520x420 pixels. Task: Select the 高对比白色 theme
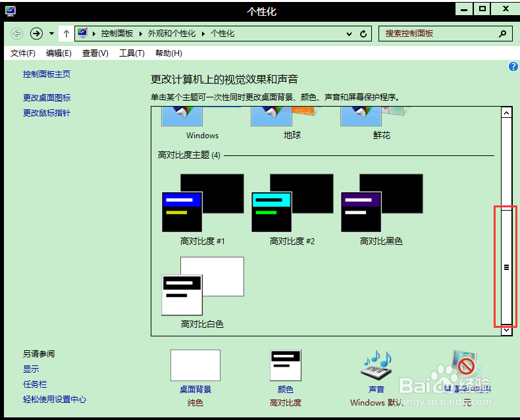[202, 292]
